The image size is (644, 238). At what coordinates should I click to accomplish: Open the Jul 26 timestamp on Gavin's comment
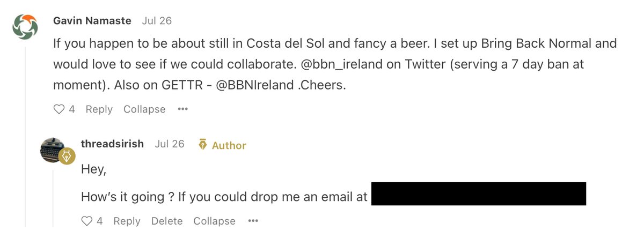tap(157, 21)
